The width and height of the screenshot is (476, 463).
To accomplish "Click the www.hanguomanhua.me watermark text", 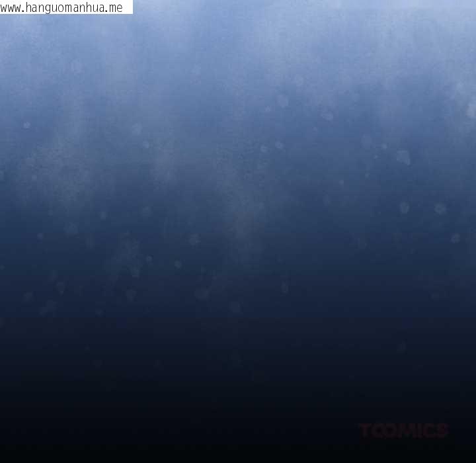I will coord(62,7).
